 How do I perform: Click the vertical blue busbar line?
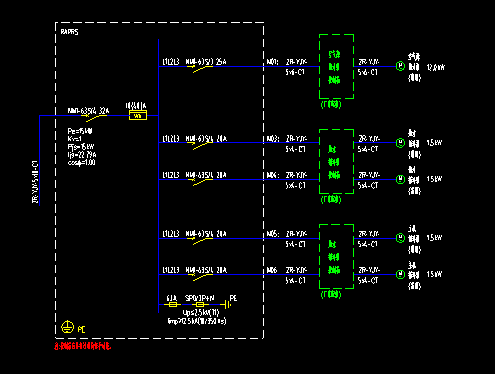tap(158, 176)
